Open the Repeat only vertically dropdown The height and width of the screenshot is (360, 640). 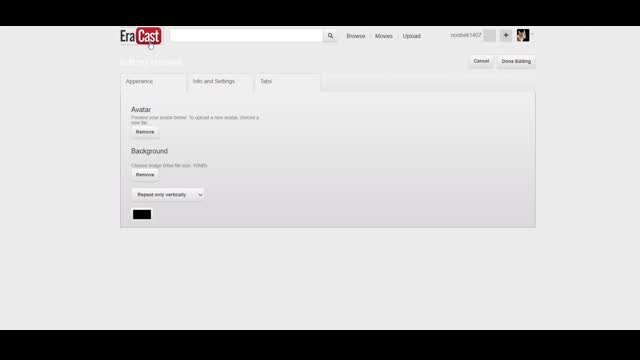click(x=169, y=195)
